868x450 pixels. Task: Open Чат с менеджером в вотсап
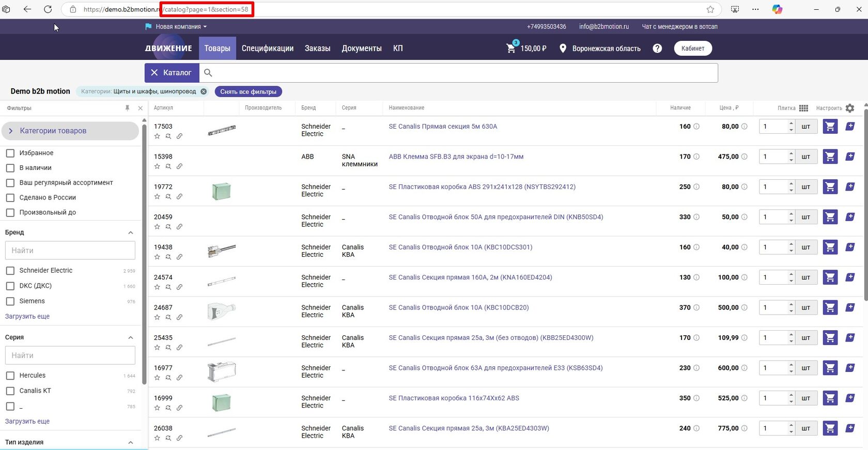[x=679, y=26]
